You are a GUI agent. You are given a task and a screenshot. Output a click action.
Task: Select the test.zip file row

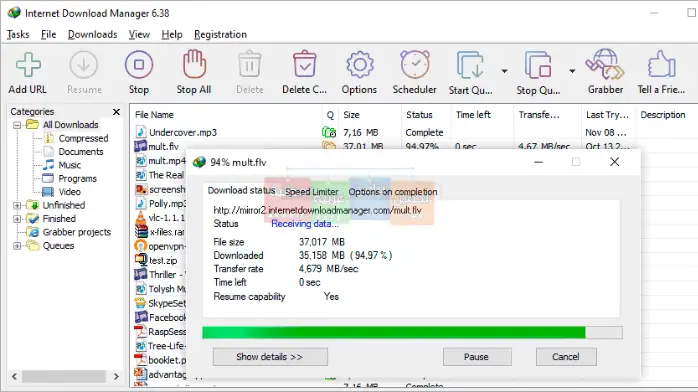click(163, 260)
